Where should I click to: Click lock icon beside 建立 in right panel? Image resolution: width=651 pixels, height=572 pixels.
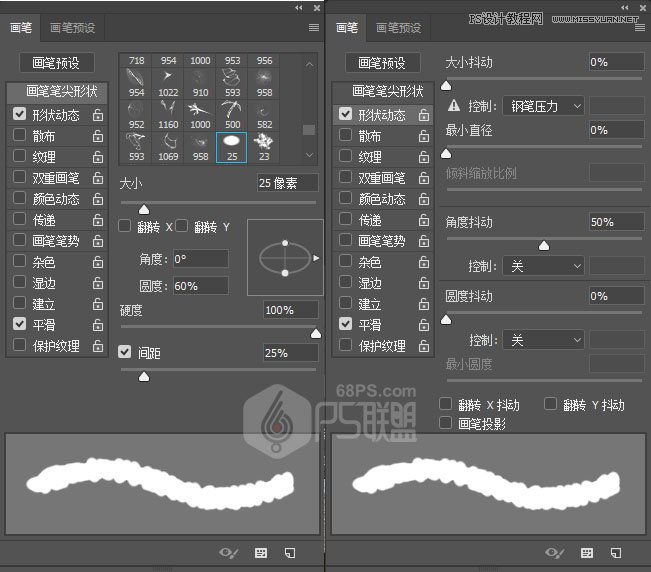pos(423,304)
